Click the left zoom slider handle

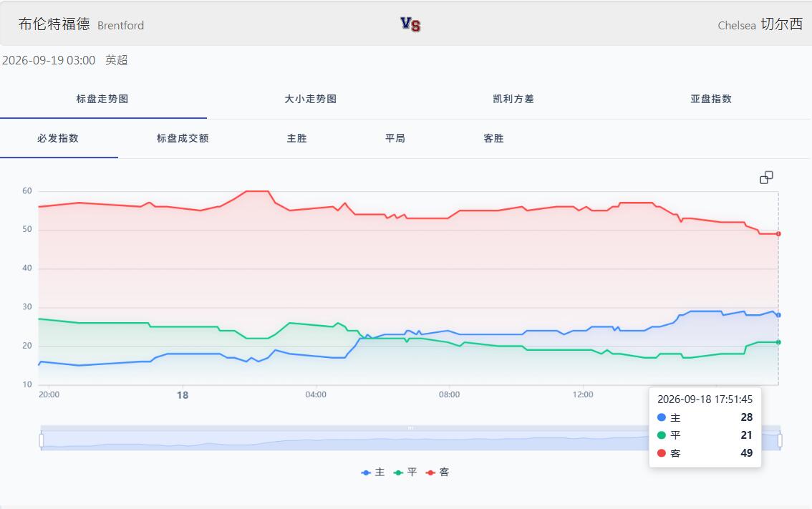(x=42, y=441)
